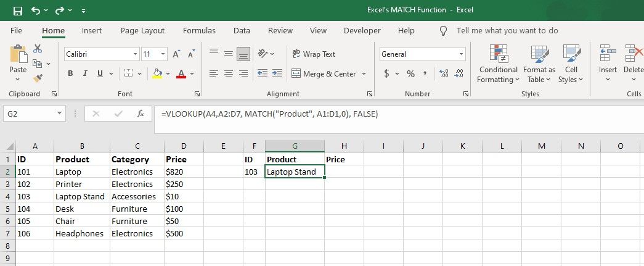The image size is (644, 266).
Task: Click Tell me what you want search
Action: pos(507,30)
